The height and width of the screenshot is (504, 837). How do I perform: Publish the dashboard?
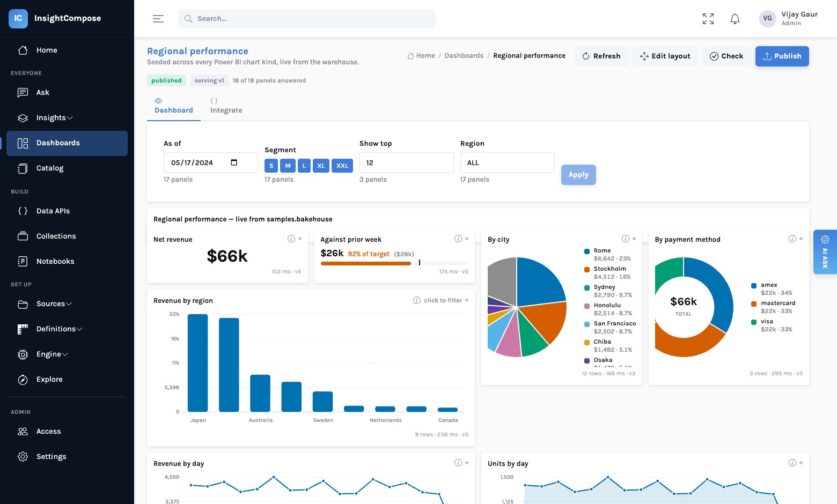782,56
